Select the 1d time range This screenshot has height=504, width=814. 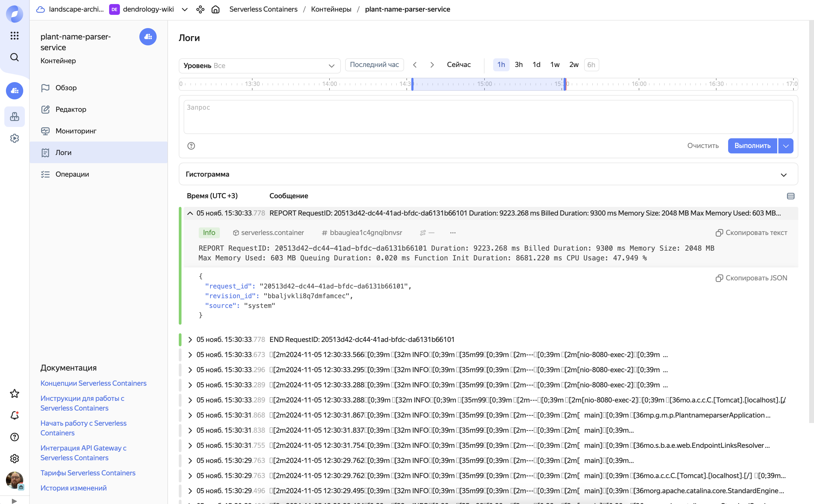tap(536, 65)
